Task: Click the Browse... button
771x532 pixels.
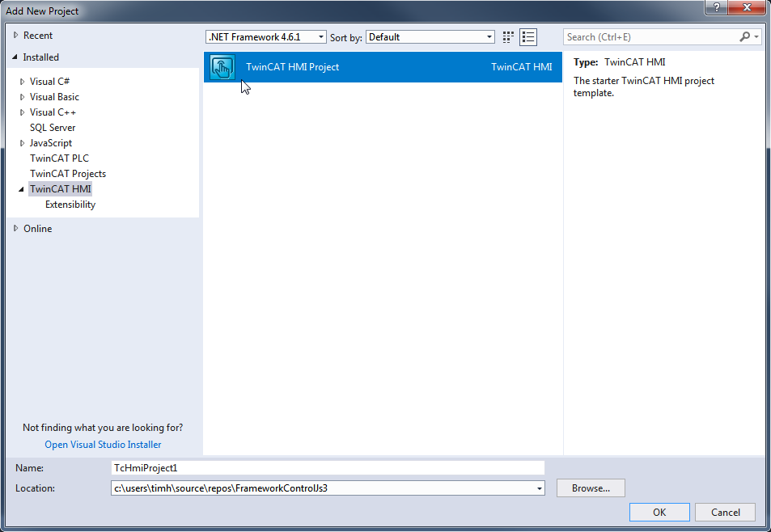Action: [591, 488]
